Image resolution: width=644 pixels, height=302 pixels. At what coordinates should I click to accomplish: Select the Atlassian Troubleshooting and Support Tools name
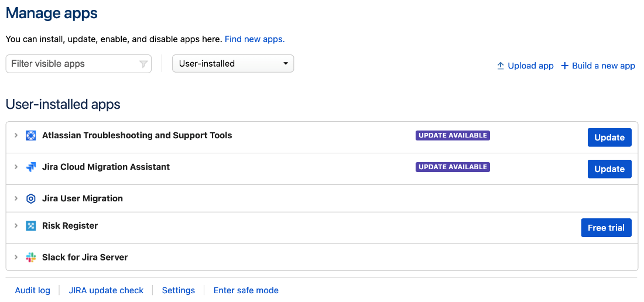137,135
